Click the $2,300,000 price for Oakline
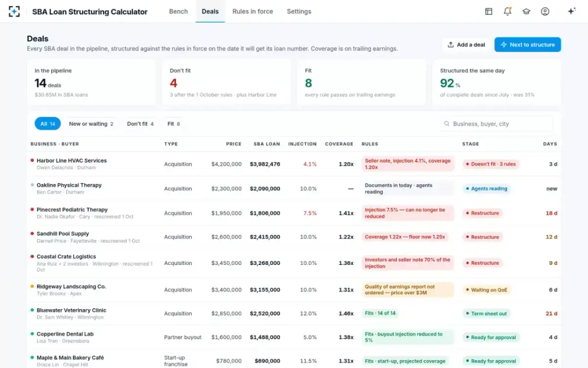The image size is (588, 368). pos(226,189)
